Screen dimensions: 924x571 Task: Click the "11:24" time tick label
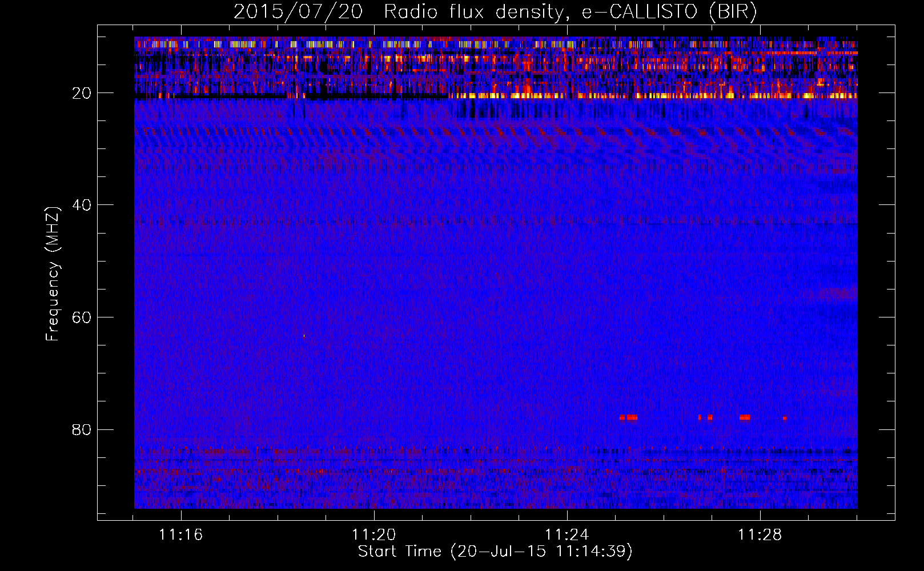[567, 535]
